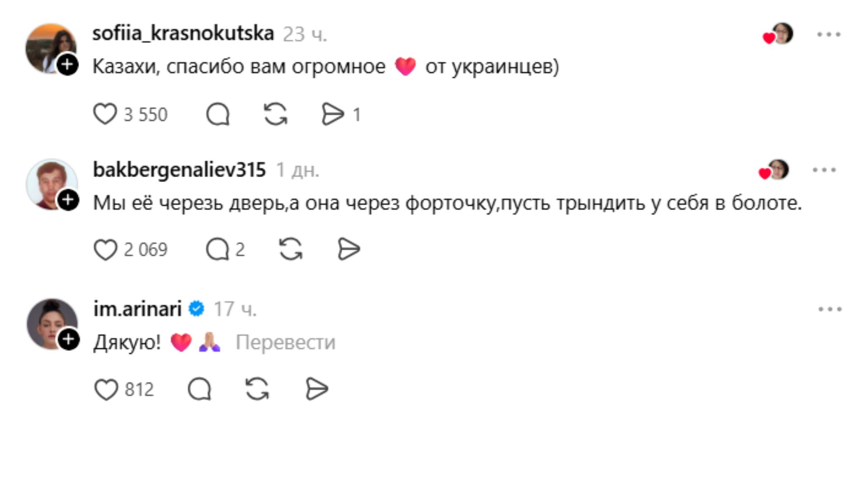Follow im.arinari via plus badge
The image size is (868, 488).
click(x=69, y=339)
